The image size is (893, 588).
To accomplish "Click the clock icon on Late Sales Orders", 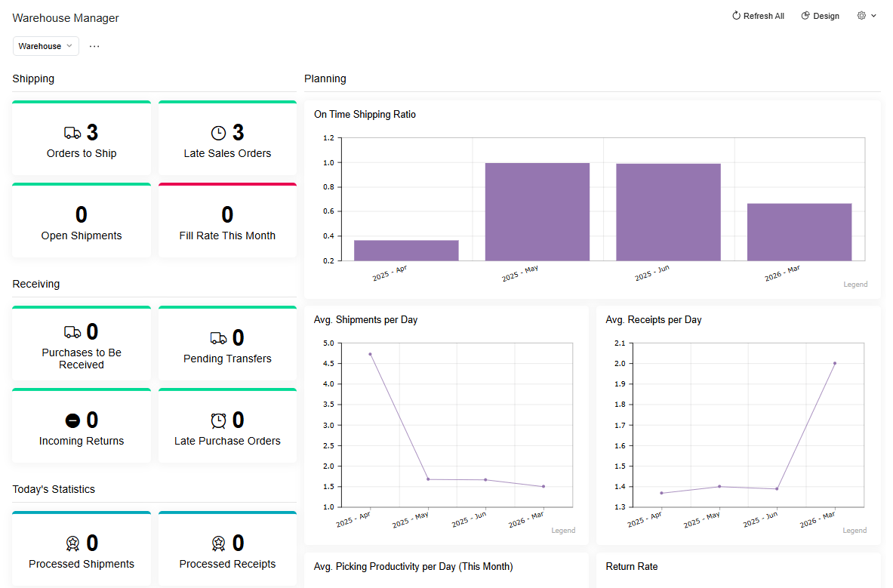I will (219, 133).
